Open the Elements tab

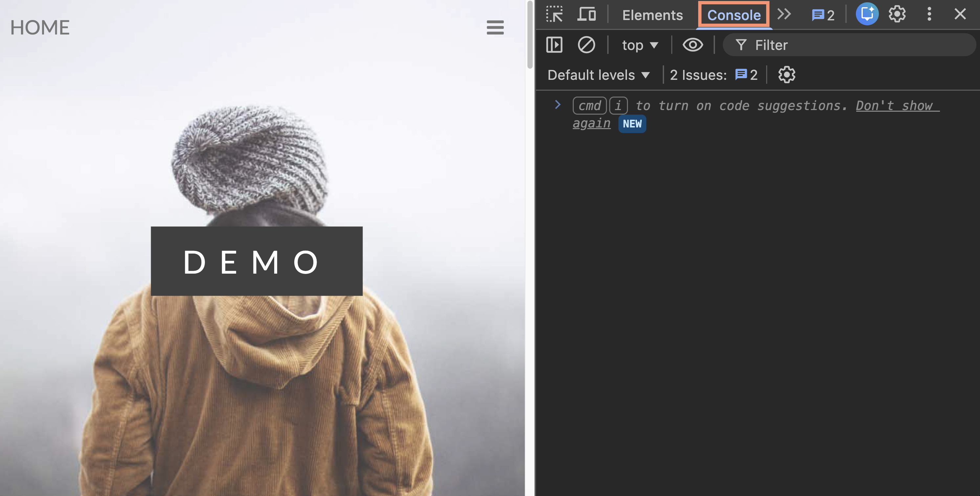pos(652,15)
